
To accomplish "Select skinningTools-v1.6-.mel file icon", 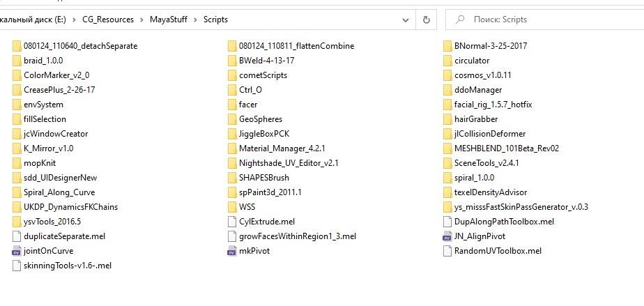I will [17, 266].
